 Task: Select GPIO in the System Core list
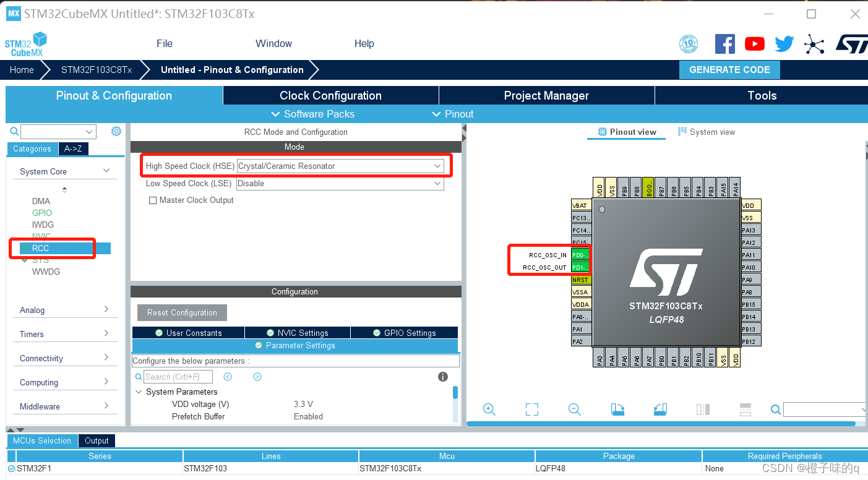click(x=42, y=213)
